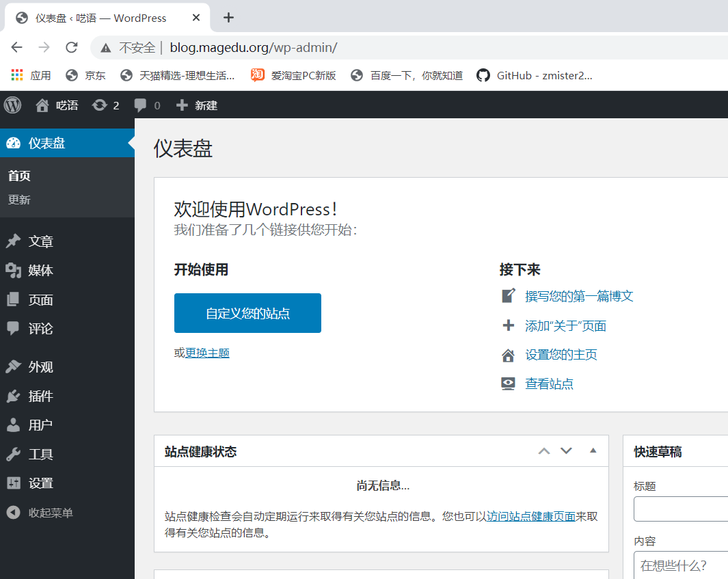
Task: Focus the 标题 input in 快速草稿
Action: click(681, 509)
